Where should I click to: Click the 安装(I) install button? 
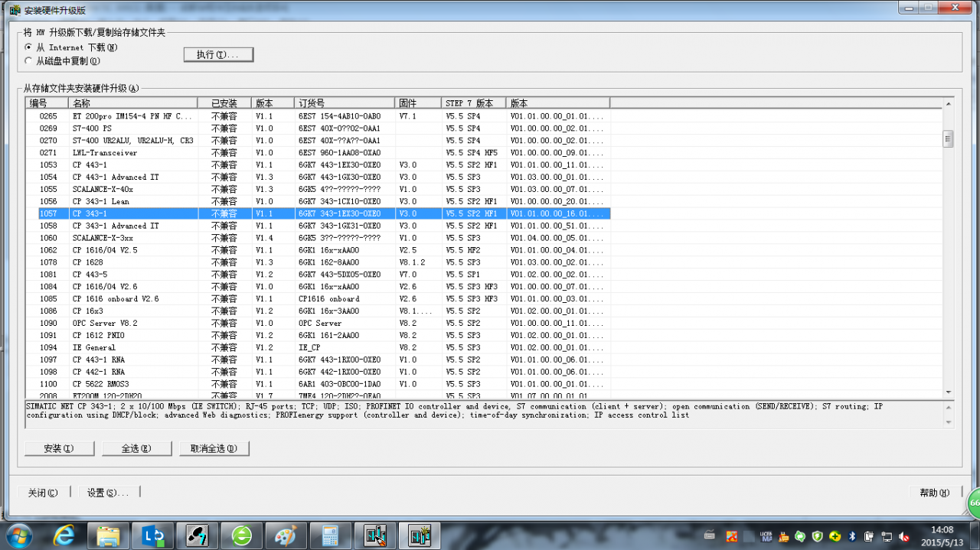click(x=59, y=448)
